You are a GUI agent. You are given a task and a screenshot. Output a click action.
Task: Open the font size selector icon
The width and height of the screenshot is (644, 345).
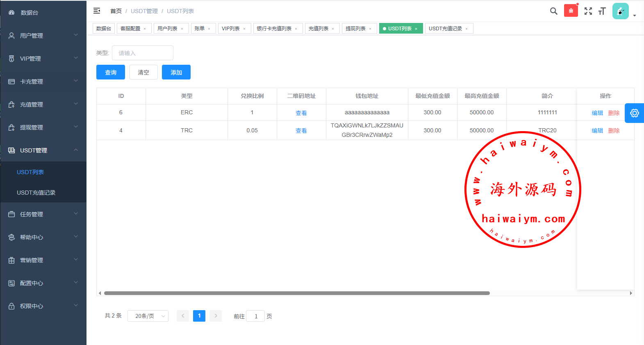(602, 11)
